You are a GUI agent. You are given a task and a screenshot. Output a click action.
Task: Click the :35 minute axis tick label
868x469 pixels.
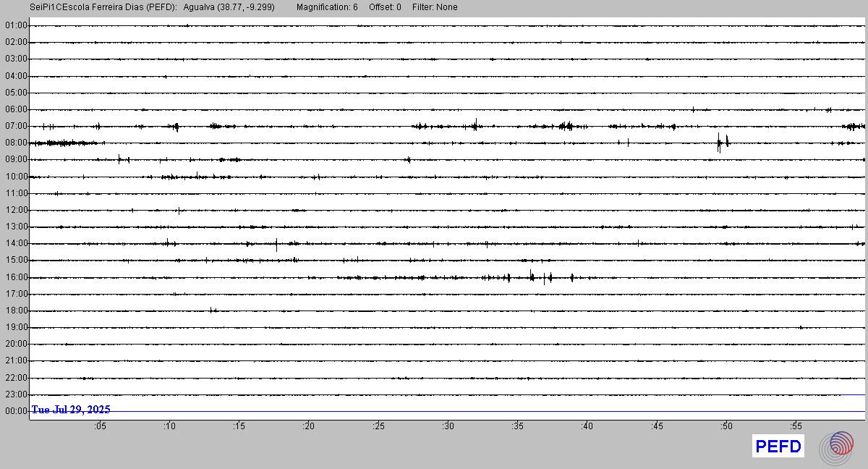pyautogui.click(x=517, y=426)
